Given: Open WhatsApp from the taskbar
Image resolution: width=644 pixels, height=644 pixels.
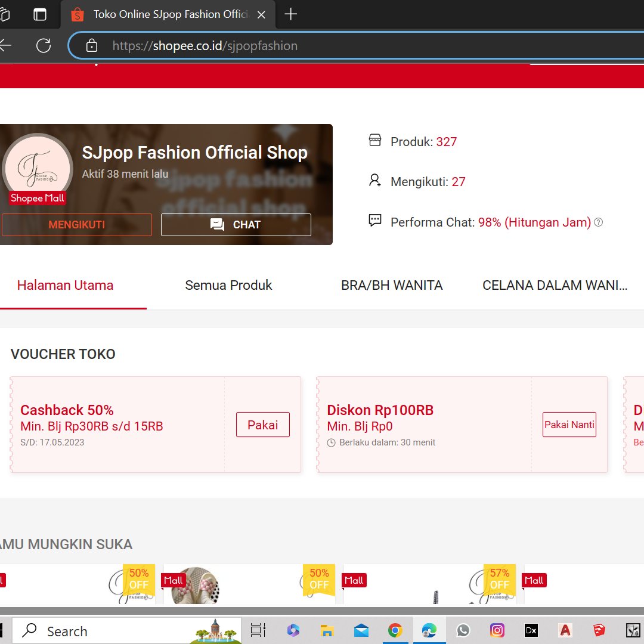Looking at the screenshot, I should [x=463, y=630].
